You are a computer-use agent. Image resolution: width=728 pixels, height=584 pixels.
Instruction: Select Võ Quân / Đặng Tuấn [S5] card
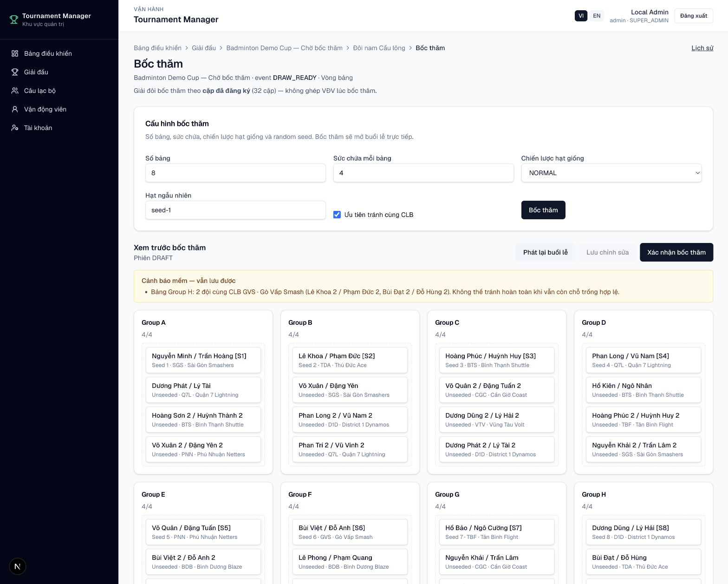click(x=203, y=532)
